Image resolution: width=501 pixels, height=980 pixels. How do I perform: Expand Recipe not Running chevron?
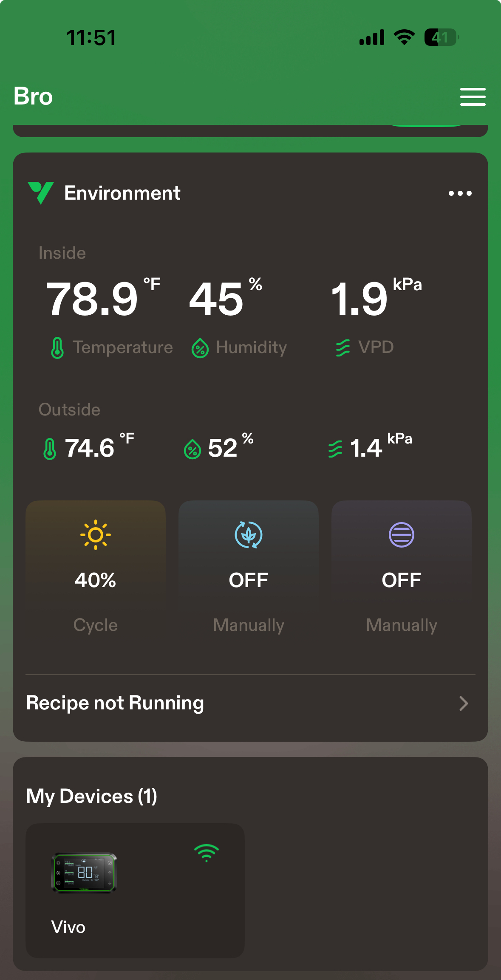click(x=464, y=703)
